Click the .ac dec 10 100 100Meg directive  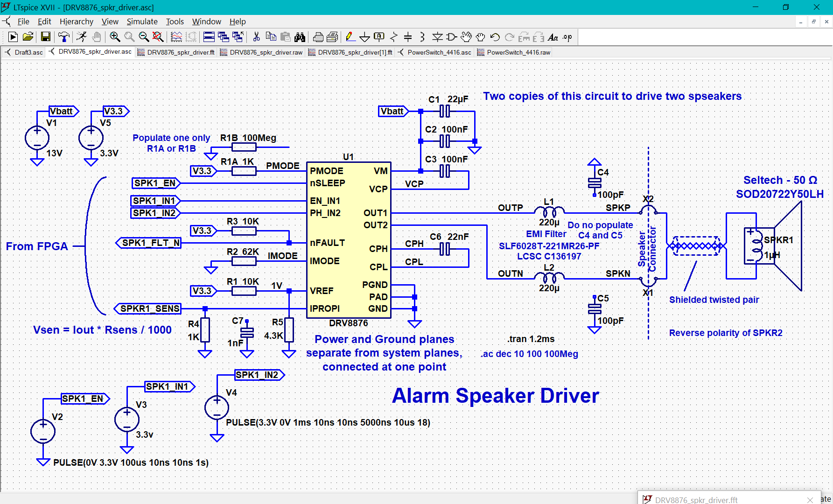[x=529, y=354]
